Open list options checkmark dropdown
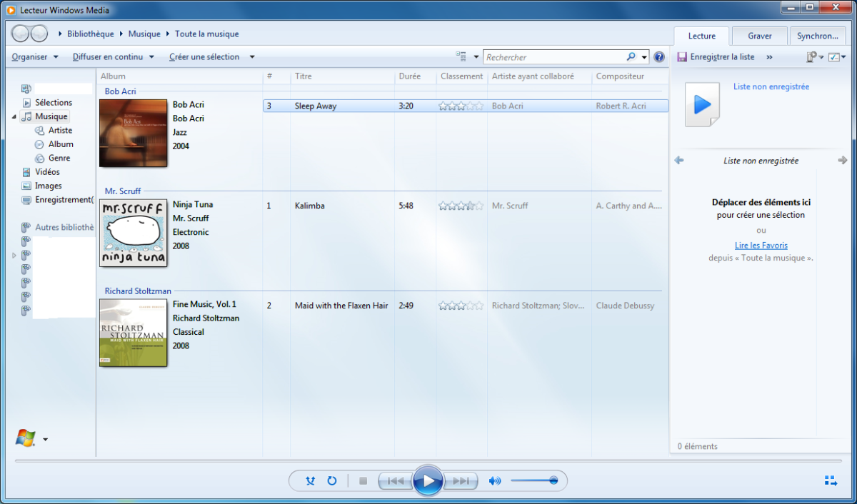Screen dimensions: 857x504 click(838, 57)
